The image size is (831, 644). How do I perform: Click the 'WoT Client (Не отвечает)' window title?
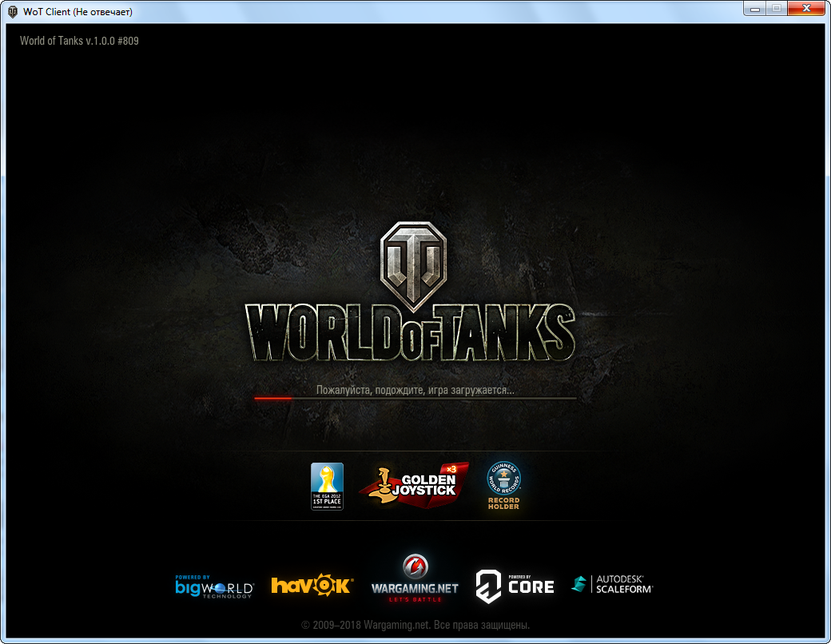78,12
